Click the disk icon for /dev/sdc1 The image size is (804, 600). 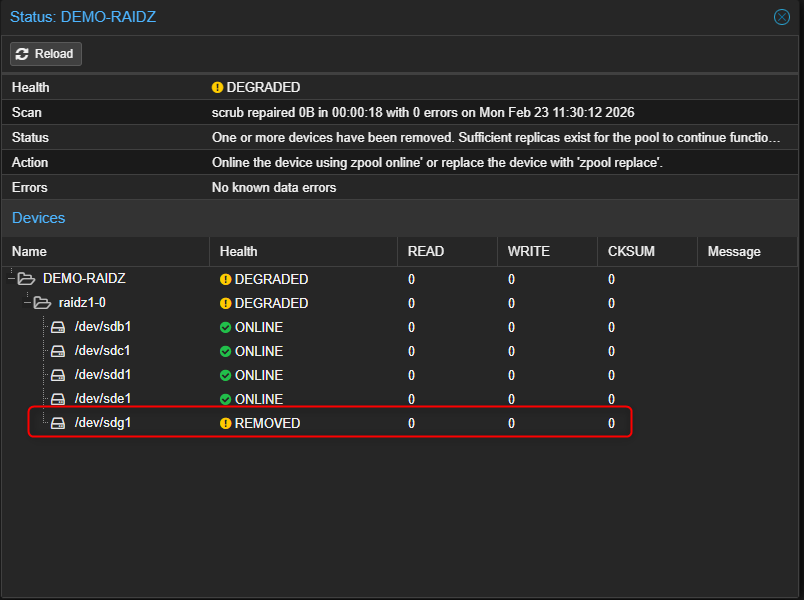(x=57, y=350)
